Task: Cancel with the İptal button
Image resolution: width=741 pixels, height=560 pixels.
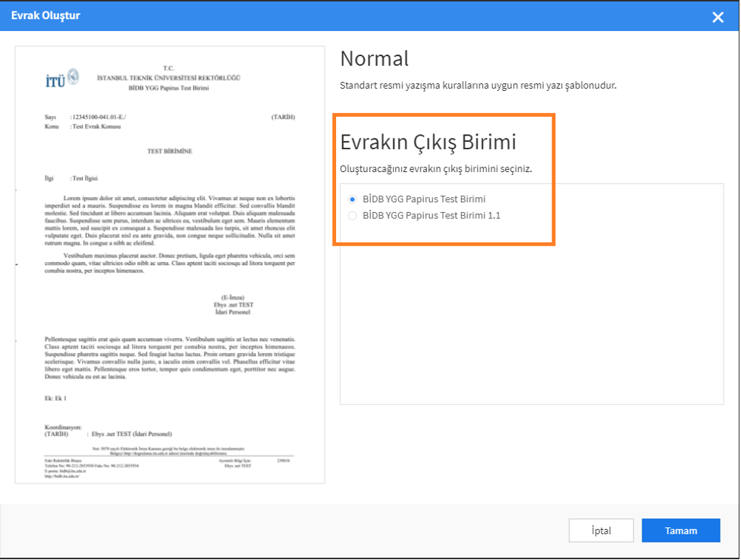Action: pyautogui.click(x=601, y=530)
